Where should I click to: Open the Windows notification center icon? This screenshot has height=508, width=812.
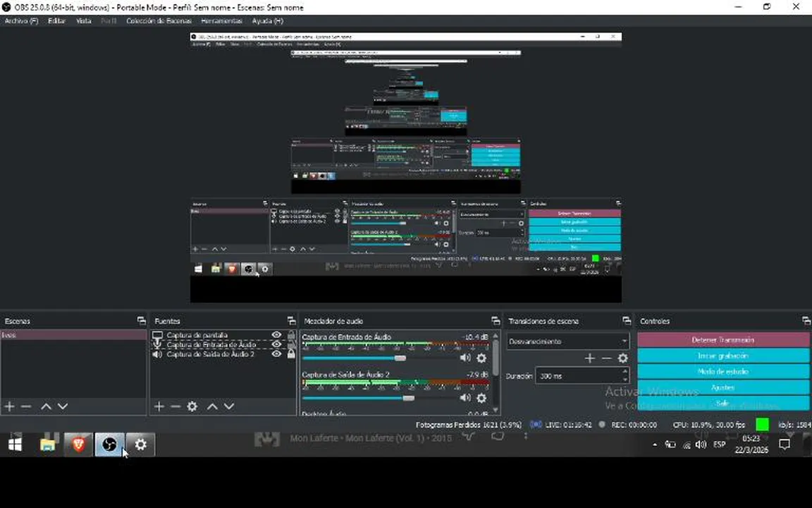(x=785, y=445)
